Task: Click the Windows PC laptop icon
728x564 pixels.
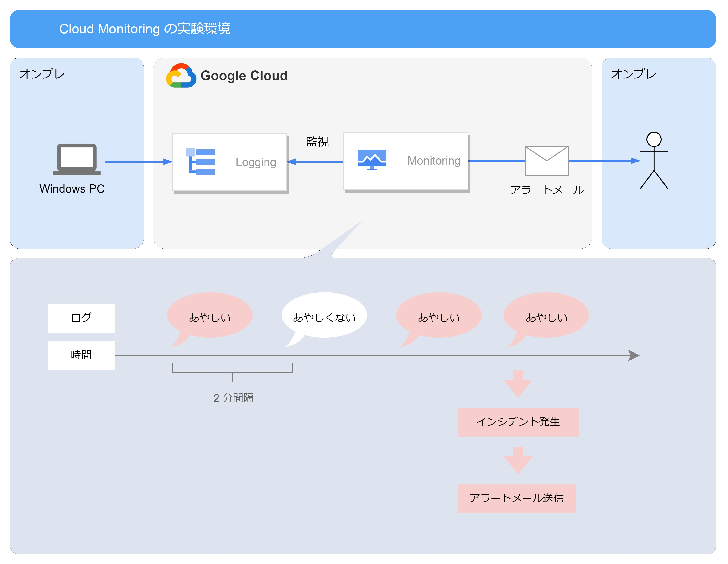Action: 77,159
